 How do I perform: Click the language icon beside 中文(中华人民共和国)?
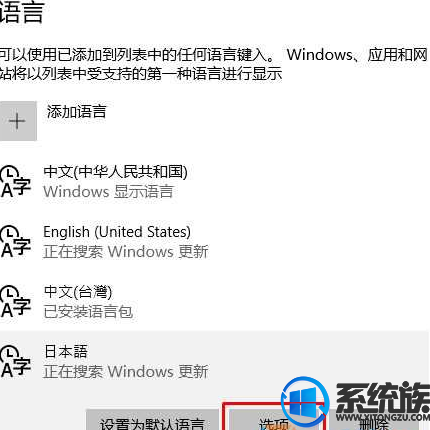click(x=15, y=182)
